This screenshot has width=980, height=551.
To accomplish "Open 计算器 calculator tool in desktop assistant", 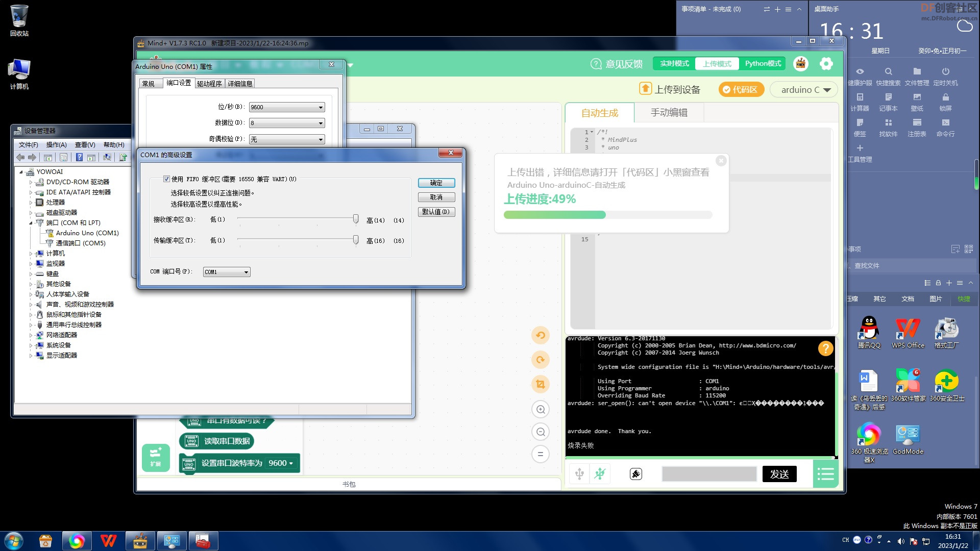I will [x=860, y=102].
